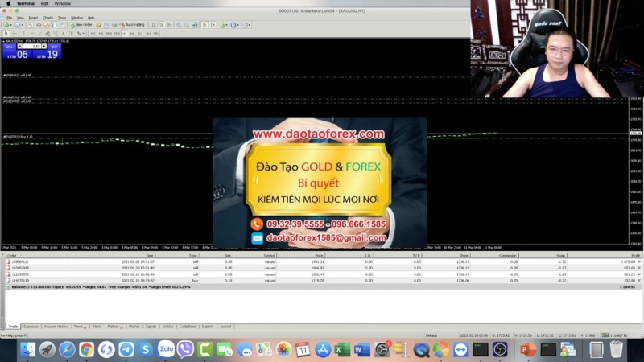
Task: Switch chart to candlesticks
Action: click(x=162, y=25)
